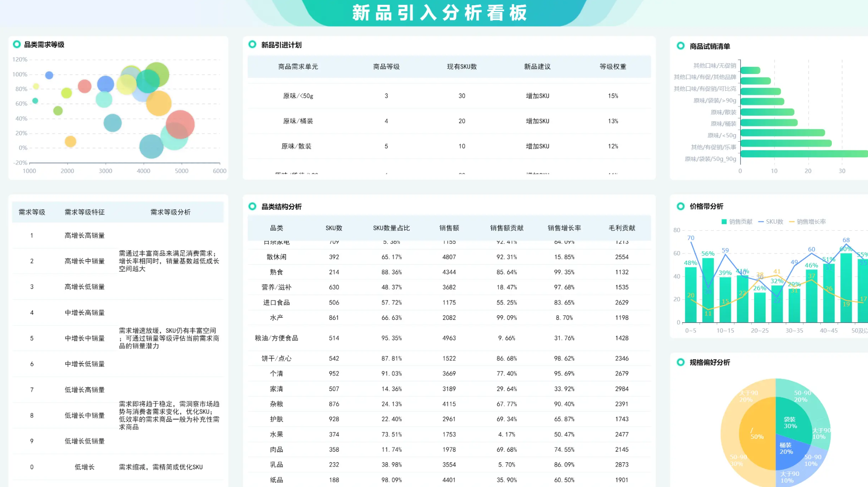
Task: Click the 袋装 30% green pie segment
Action: 791,421
